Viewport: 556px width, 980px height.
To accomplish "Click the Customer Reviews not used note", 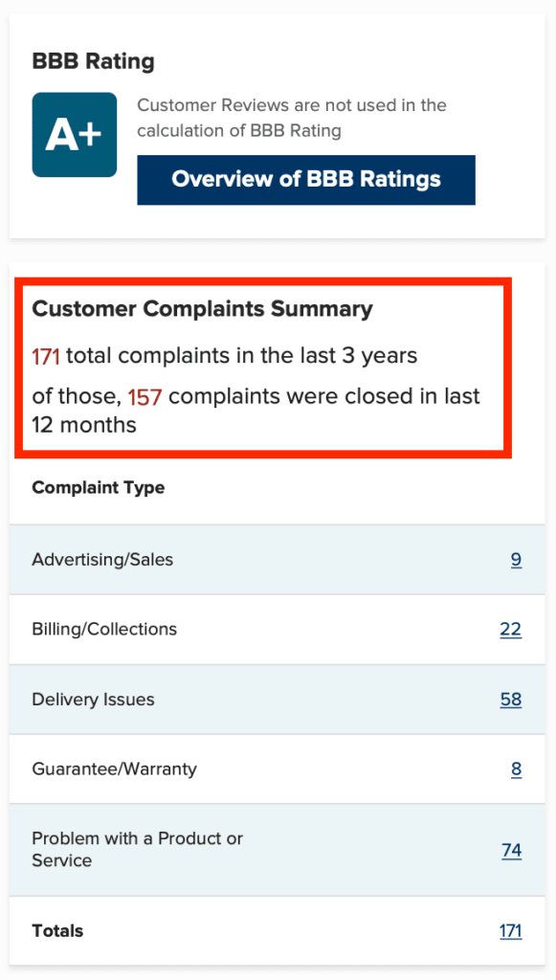I will tap(292, 118).
